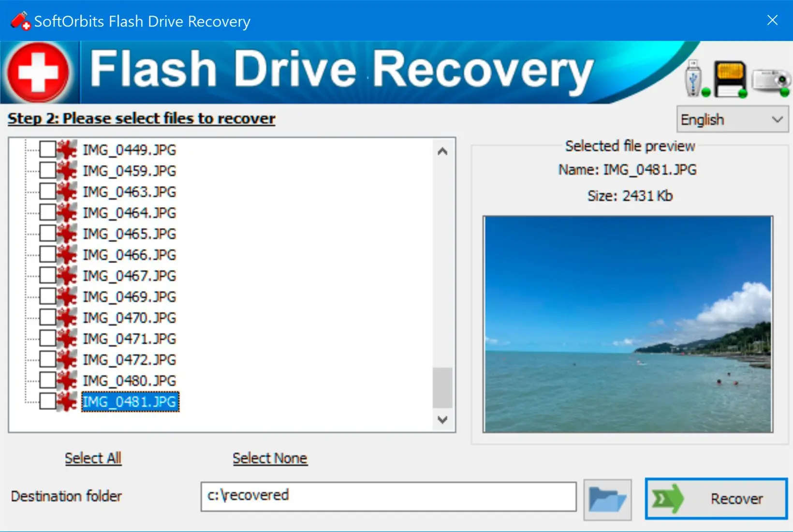Image resolution: width=793 pixels, height=532 pixels.
Task: Click the USB flash drive icon
Action: pyautogui.click(x=694, y=78)
